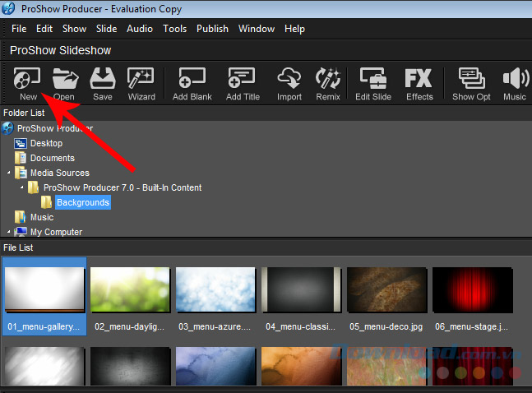Select the 06_menu-stage red curtain thumbnail
The image size is (532, 393).
[x=471, y=291]
